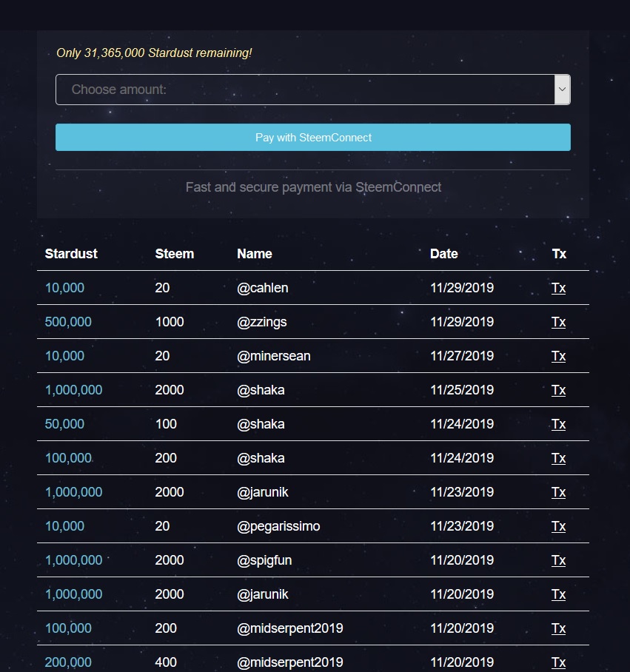Open Tx link for @pegarissimo purchase
The width and height of the screenshot is (630, 672).
click(558, 526)
